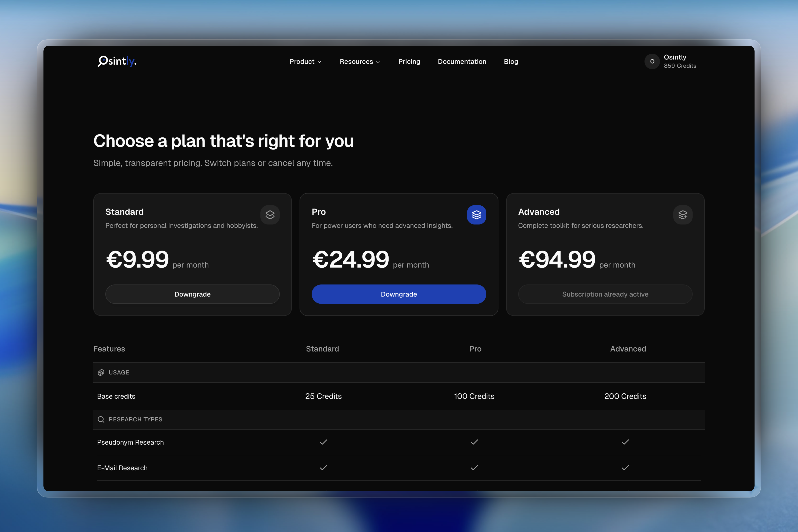Click the Standard plan layers icon
Image resolution: width=798 pixels, height=532 pixels.
270,215
